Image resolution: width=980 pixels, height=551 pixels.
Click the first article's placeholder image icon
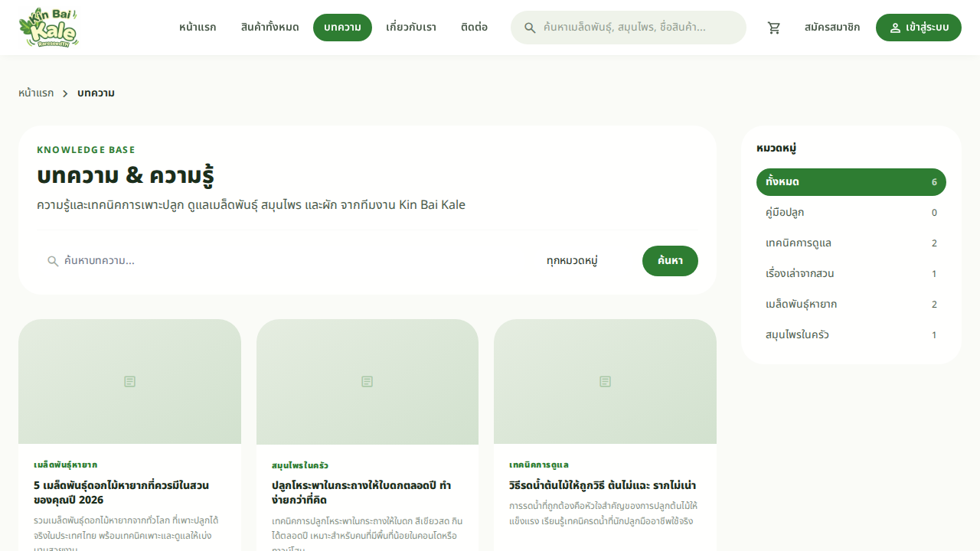point(130,381)
